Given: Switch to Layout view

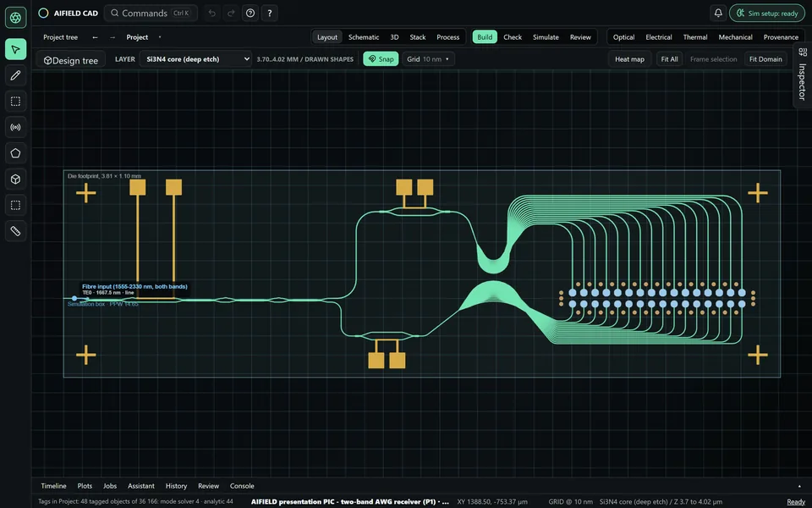Looking at the screenshot, I should click(x=327, y=37).
